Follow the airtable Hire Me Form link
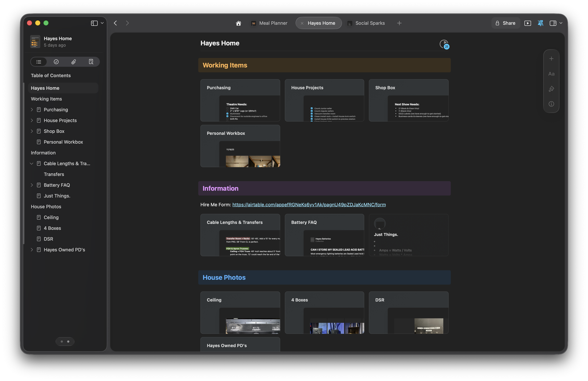588x381 pixels. (309, 205)
